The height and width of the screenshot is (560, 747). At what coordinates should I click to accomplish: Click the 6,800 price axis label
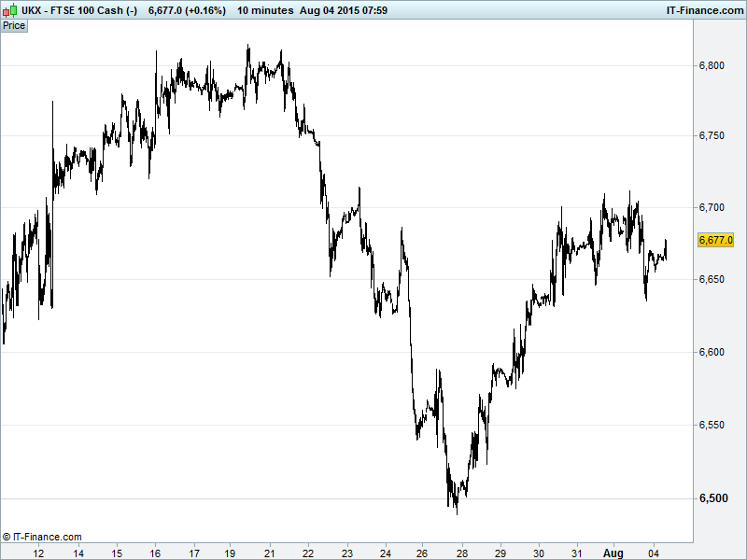point(712,65)
